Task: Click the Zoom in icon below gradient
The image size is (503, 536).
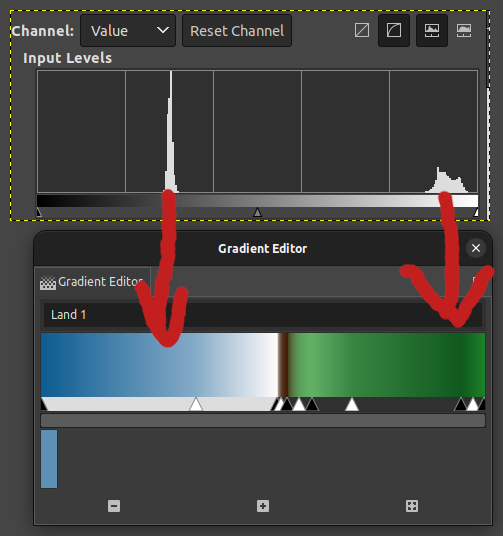Action: click(x=263, y=506)
